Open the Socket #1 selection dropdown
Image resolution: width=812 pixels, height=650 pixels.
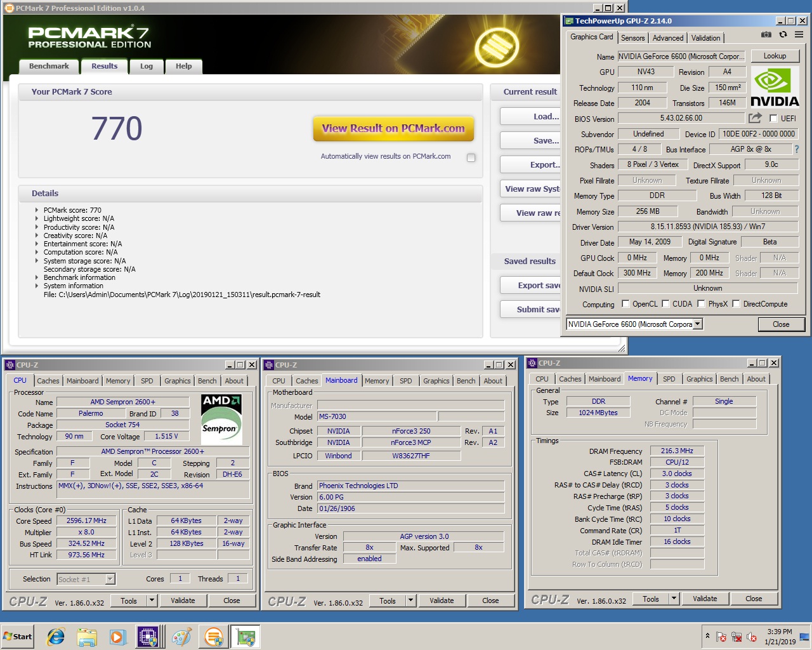click(110, 579)
